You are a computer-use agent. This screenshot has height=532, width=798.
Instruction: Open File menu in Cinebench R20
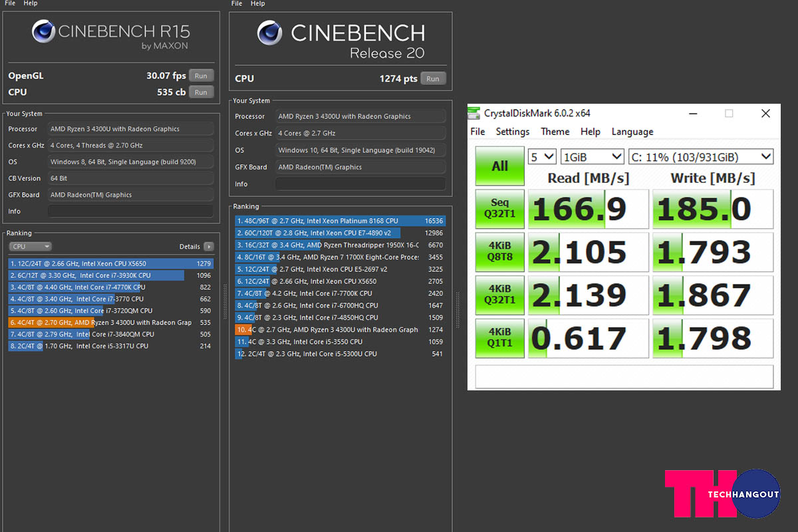click(x=237, y=3)
